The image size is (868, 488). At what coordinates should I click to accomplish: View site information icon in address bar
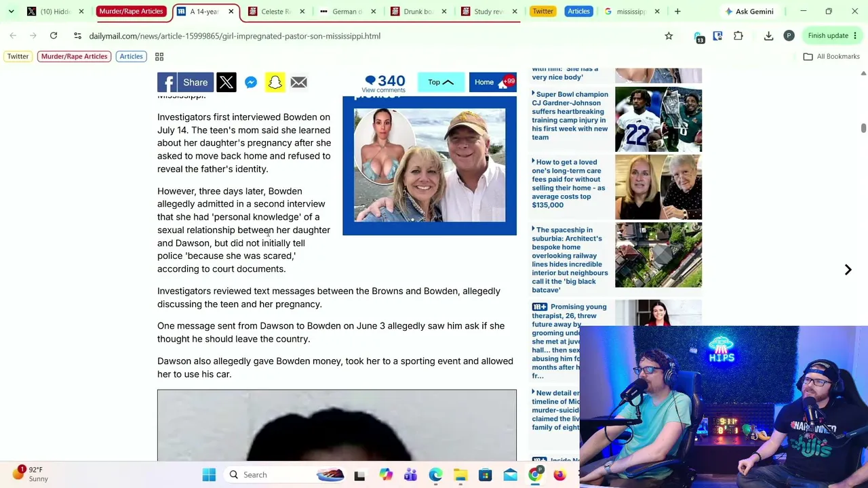(78, 36)
